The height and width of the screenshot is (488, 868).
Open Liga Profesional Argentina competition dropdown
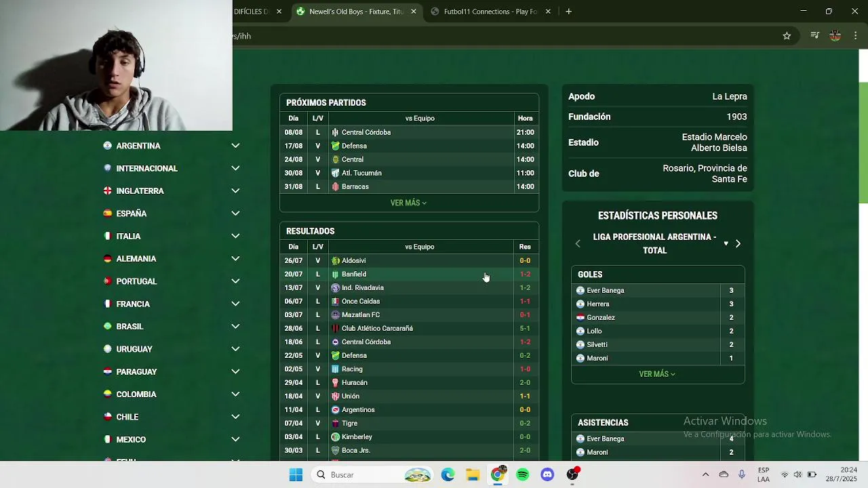[x=726, y=243]
